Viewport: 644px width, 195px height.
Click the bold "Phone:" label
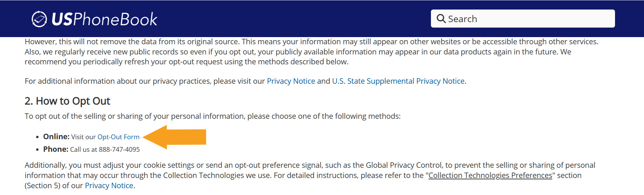click(x=56, y=149)
